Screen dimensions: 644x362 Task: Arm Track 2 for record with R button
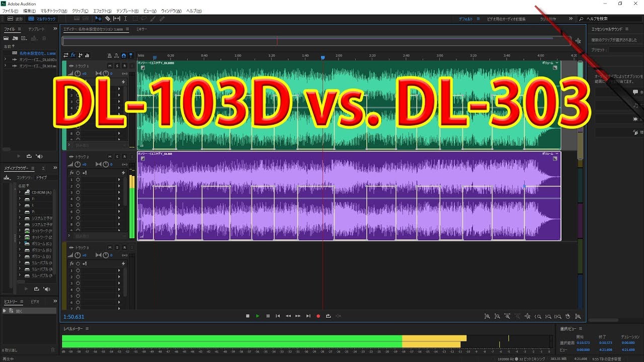click(124, 157)
